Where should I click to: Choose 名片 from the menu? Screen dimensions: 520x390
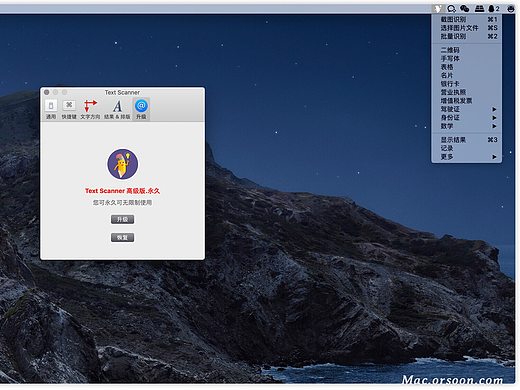pos(467,75)
